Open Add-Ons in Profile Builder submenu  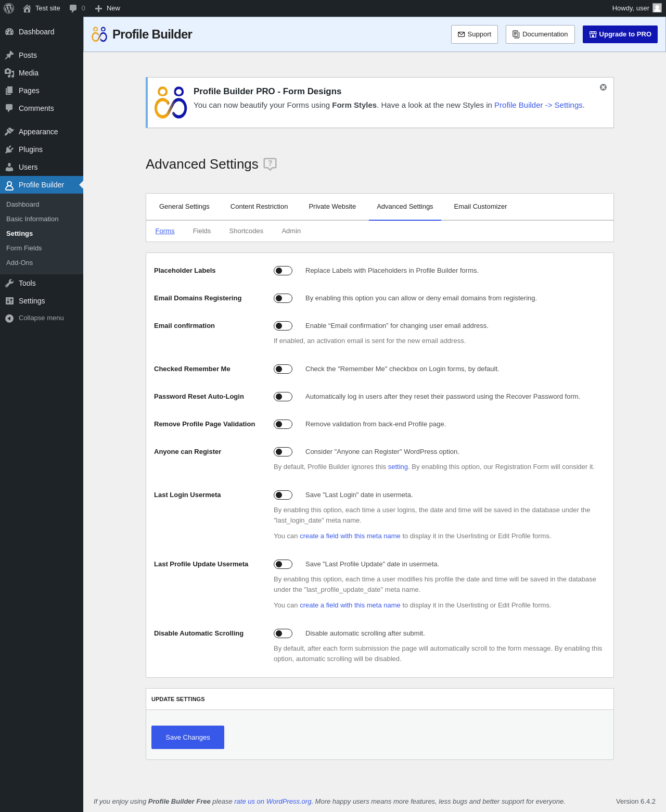[20, 263]
